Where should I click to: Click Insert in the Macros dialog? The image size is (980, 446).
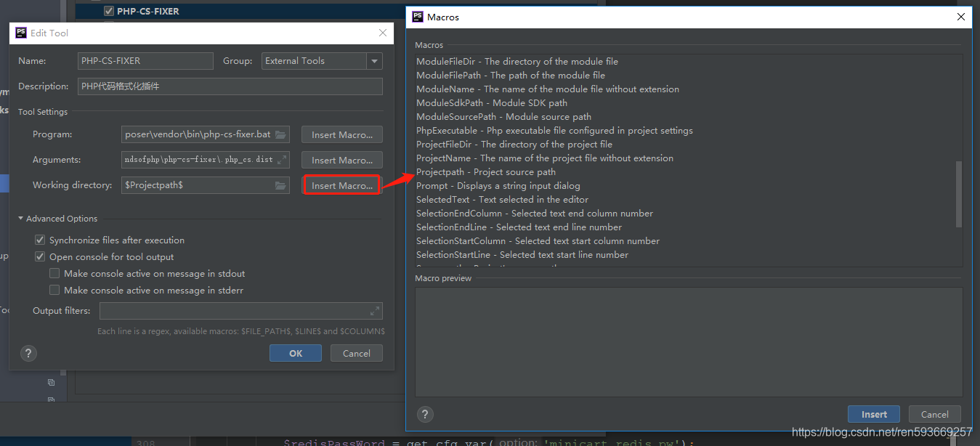point(873,413)
